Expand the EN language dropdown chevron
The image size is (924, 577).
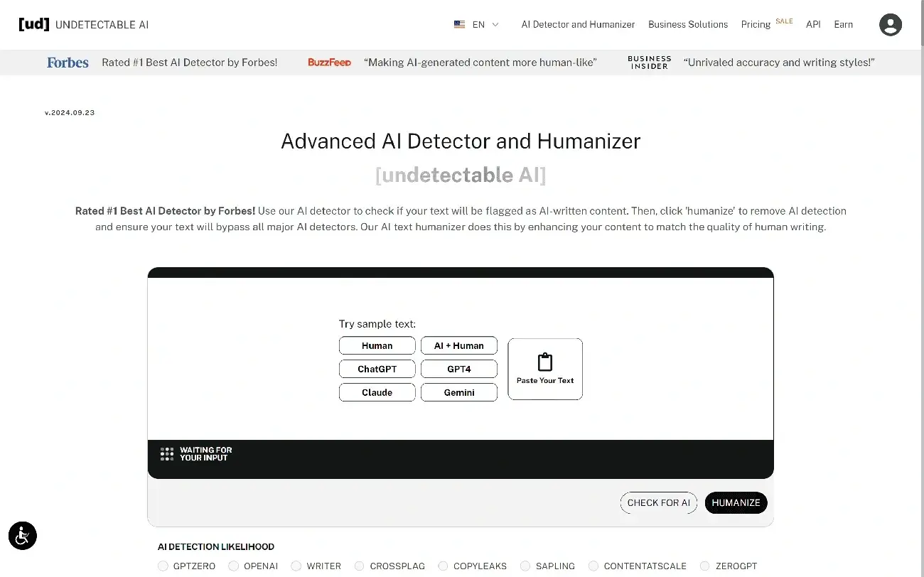495,24
